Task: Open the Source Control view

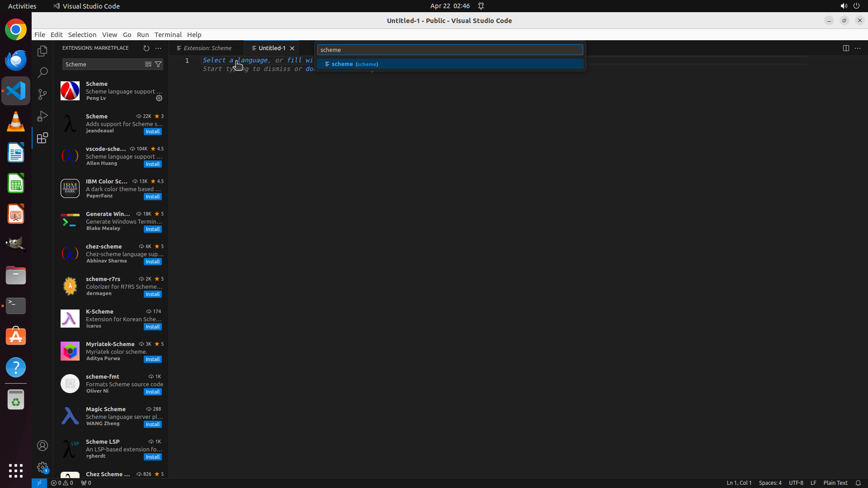Action: [x=42, y=94]
